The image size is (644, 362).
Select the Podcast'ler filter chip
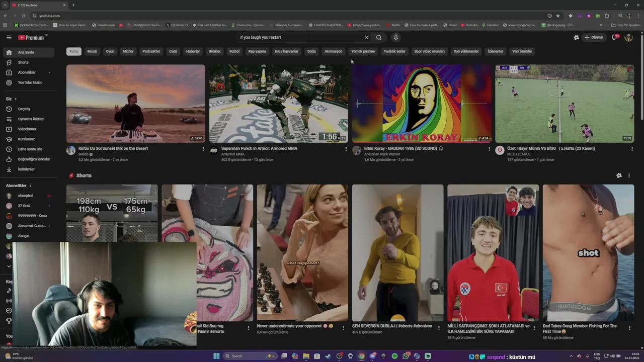[x=151, y=51]
